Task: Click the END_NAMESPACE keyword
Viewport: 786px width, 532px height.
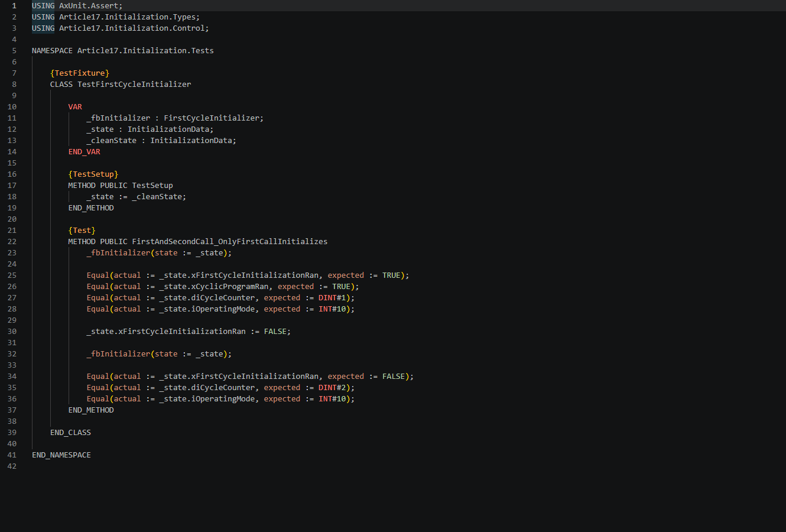Action: [x=61, y=455]
